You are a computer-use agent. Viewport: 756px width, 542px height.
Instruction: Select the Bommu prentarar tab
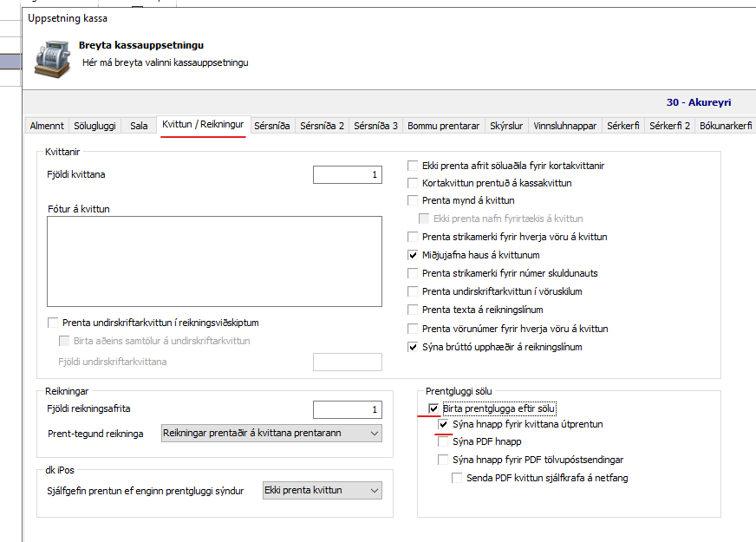click(443, 126)
